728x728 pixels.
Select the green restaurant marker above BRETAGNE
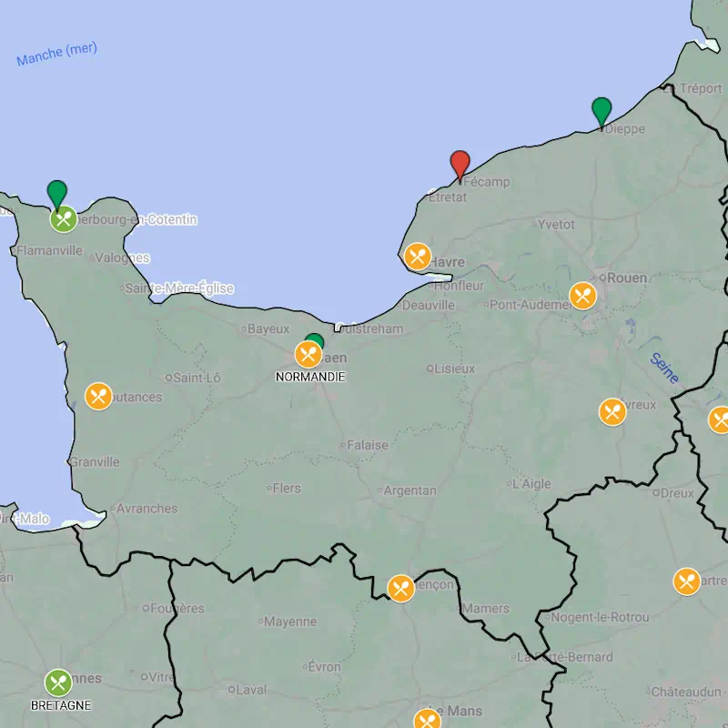click(x=58, y=682)
